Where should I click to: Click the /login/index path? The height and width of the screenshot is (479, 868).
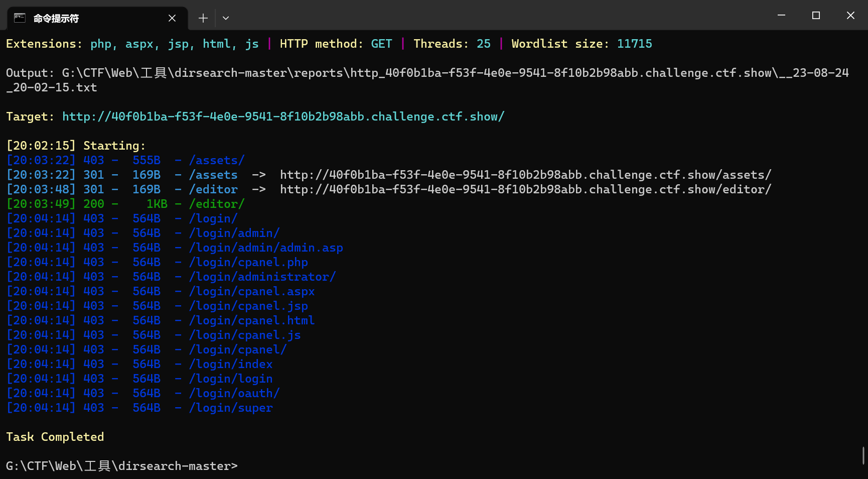(231, 364)
